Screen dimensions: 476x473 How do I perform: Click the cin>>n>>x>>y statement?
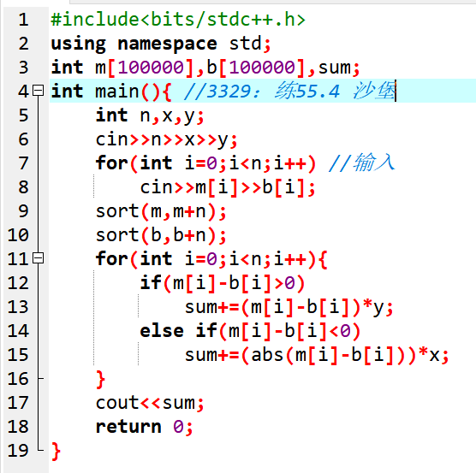(x=166, y=139)
